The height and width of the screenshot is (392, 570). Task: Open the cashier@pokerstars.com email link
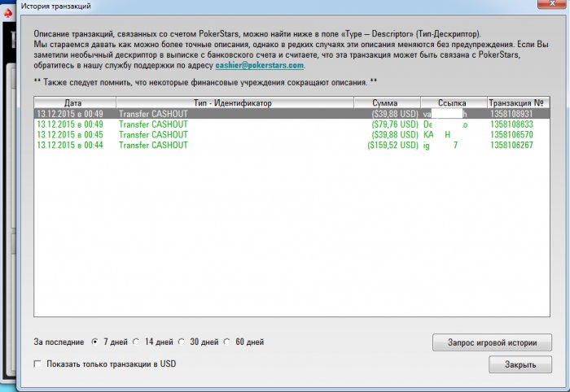click(260, 65)
